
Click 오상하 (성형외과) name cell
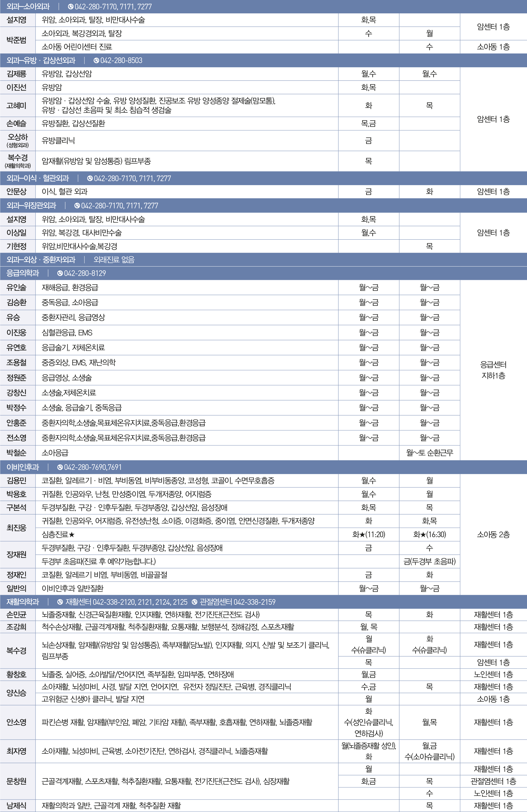[x=17, y=140]
